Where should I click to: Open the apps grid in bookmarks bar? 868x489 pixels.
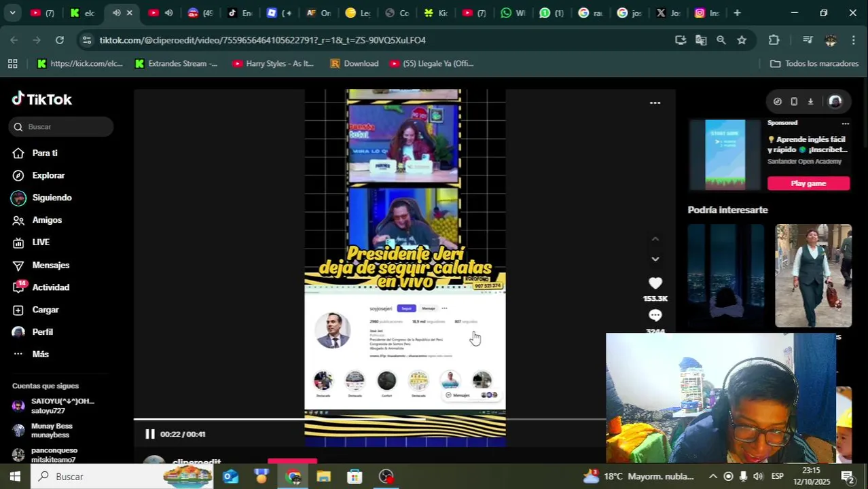12,63
